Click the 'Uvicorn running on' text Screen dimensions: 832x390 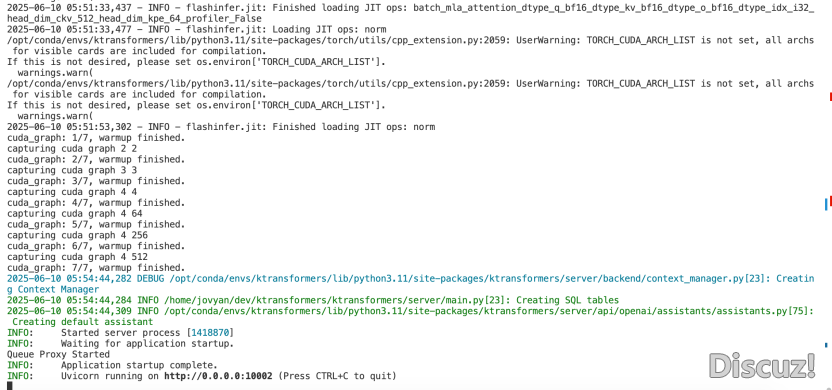[110, 376]
